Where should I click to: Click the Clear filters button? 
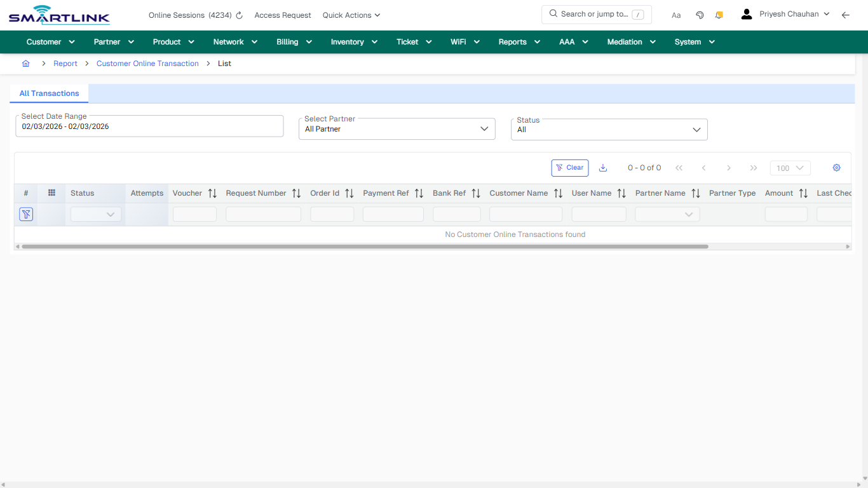pyautogui.click(x=569, y=167)
